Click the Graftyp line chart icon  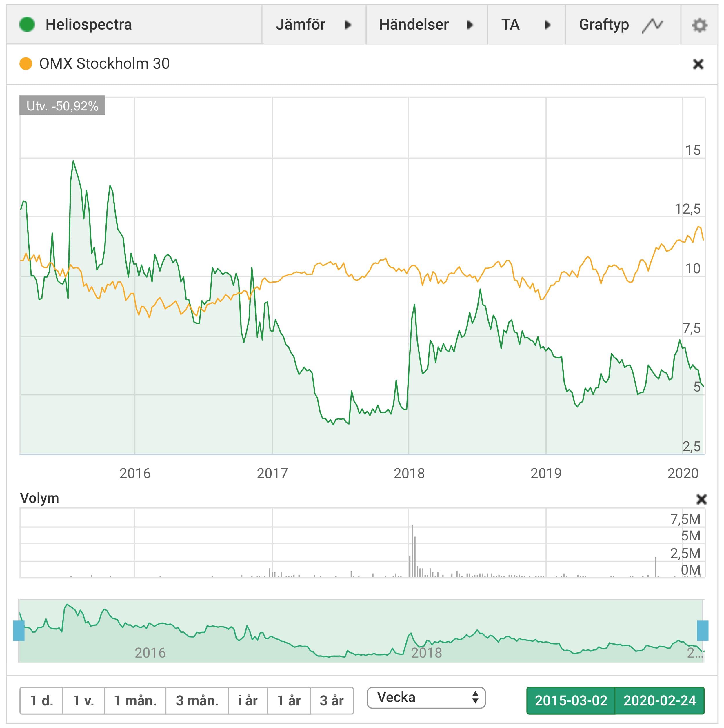(652, 25)
